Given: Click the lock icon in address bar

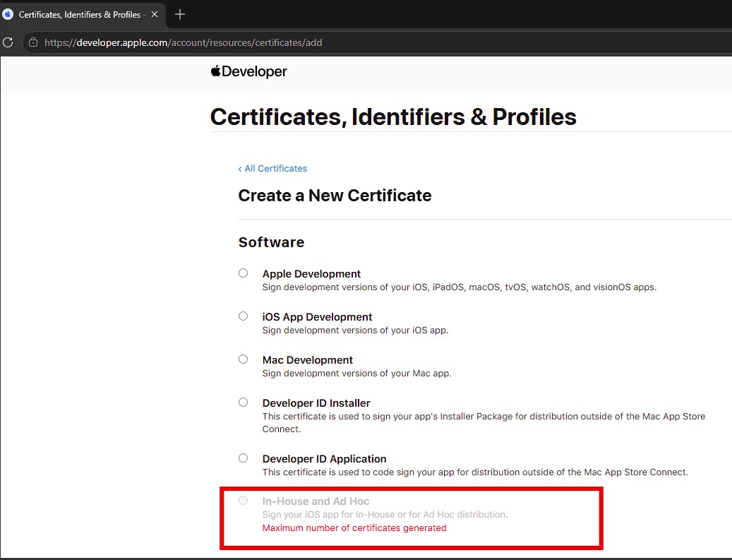Looking at the screenshot, I should (33, 42).
